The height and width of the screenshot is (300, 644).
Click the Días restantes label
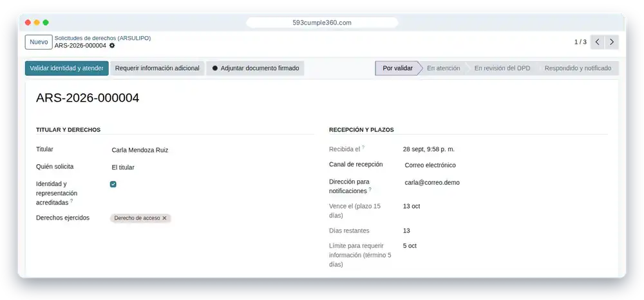click(x=349, y=230)
